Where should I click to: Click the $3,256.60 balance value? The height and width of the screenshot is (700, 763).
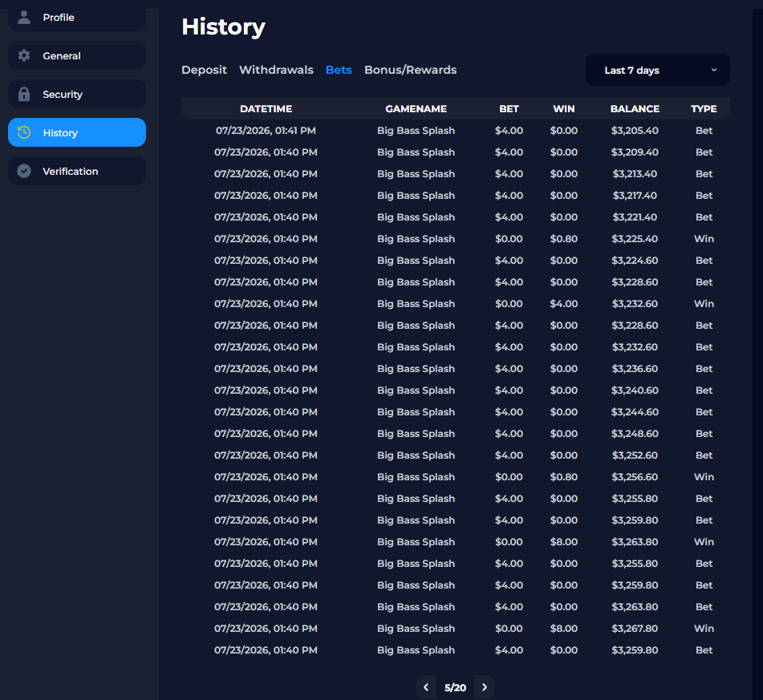[x=635, y=477]
